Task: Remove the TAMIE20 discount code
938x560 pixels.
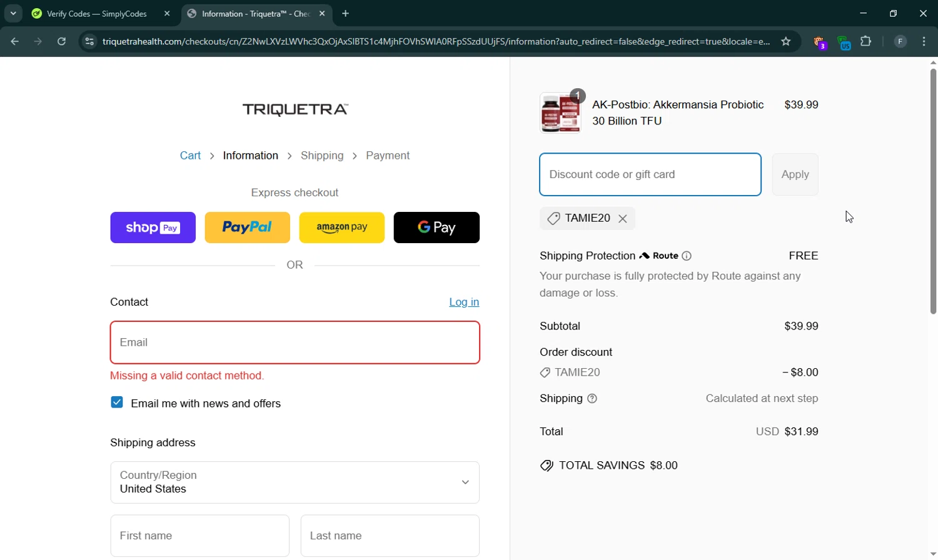Action: click(623, 219)
